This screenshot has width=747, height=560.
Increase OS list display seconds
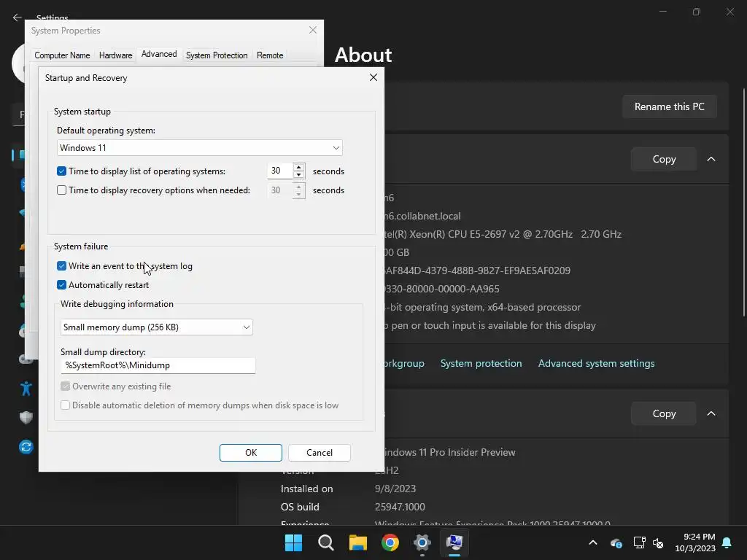[298, 167]
